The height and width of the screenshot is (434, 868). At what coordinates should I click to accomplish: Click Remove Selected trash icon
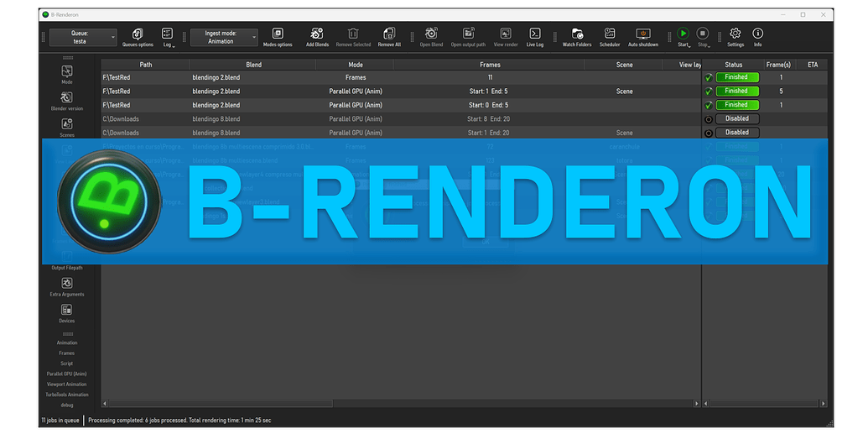pos(353,34)
